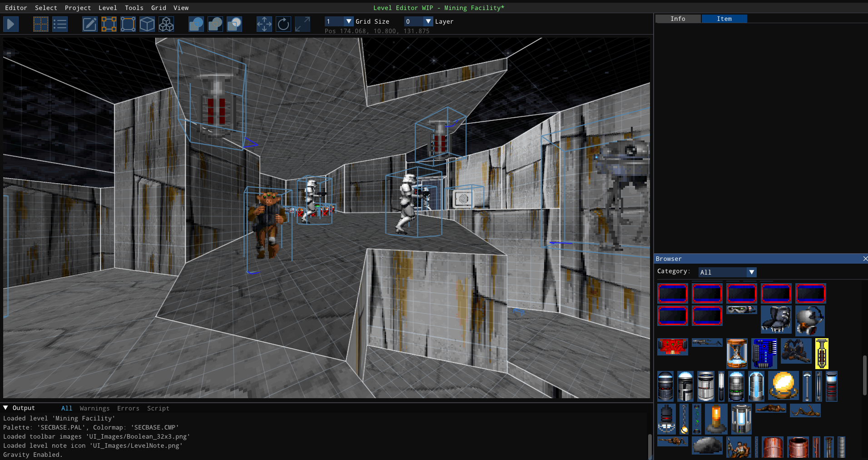The image size is (868, 460).
Task: Close the Browser panel
Action: coord(865,259)
